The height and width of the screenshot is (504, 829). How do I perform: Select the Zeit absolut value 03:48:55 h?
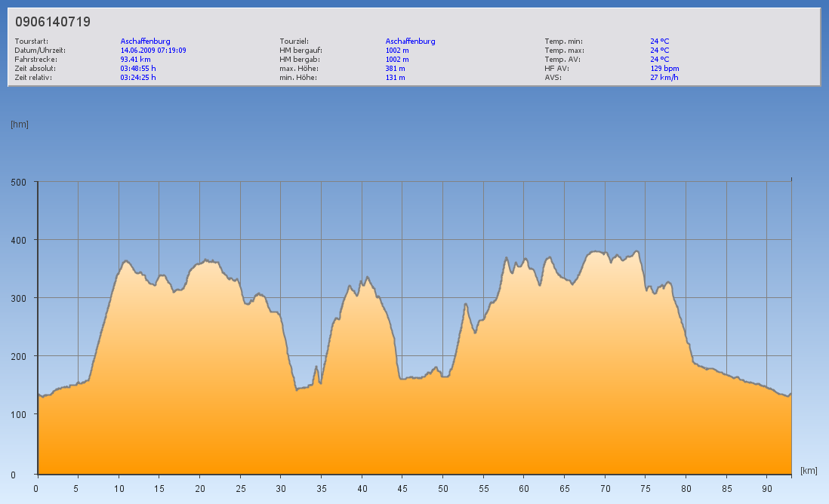pyautogui.click(x=138, y=68)
